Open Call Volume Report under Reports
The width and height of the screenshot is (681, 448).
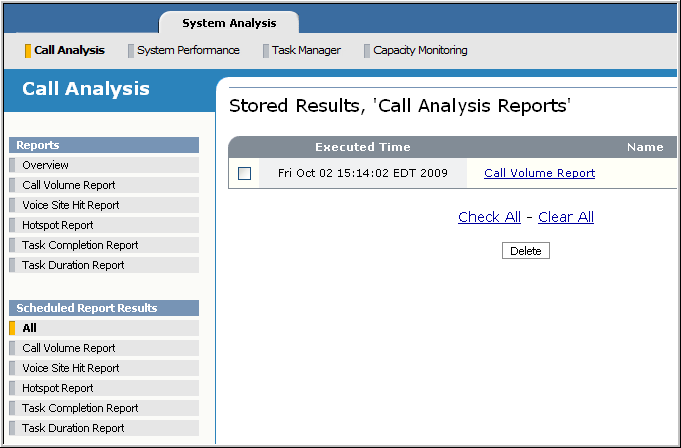click(x=69, y=185)
